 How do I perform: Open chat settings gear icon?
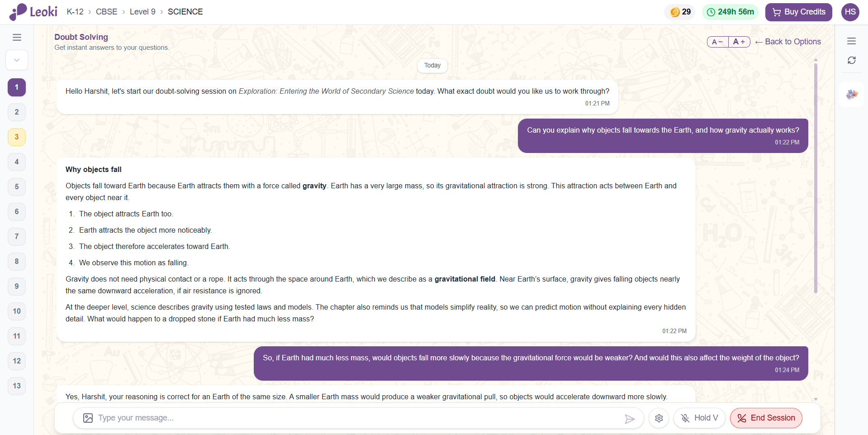click(659, 418)
